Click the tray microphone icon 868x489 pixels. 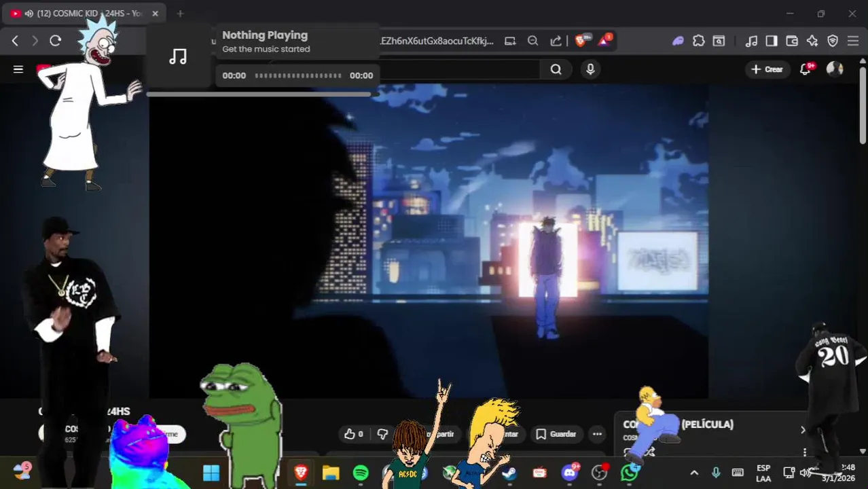pyautogui.click(x=716, y=473)
